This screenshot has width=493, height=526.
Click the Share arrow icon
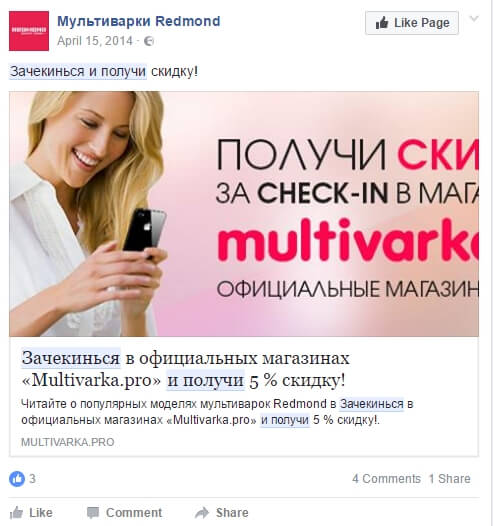point(202,513)
